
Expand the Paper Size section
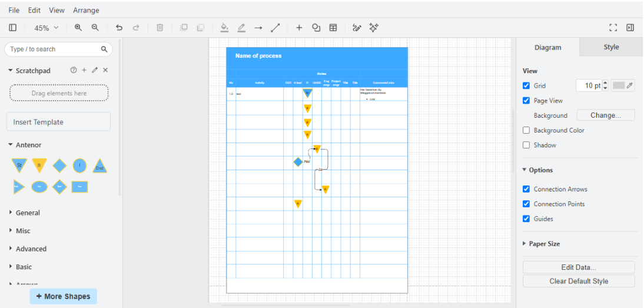pos(541,244)
